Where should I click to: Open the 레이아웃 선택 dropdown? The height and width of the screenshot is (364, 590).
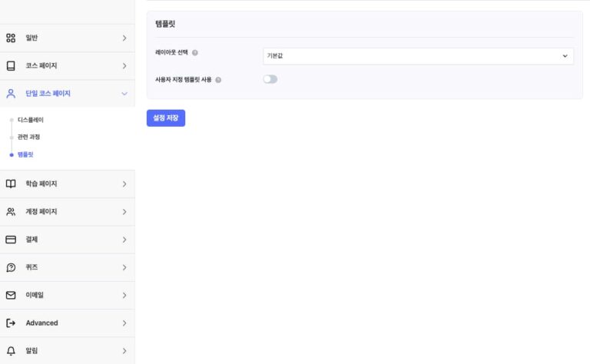[418, 55]
